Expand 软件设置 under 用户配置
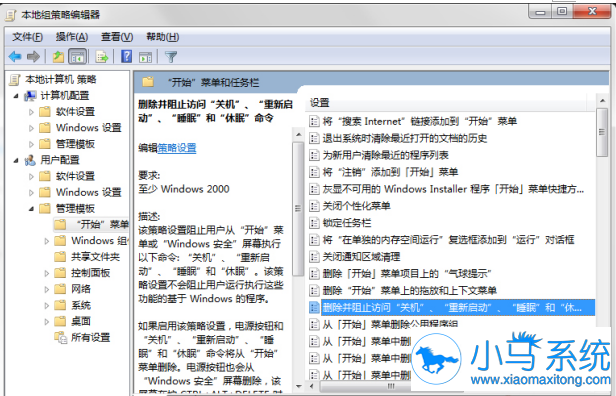The image size is (616, 396). click(31, 176)
